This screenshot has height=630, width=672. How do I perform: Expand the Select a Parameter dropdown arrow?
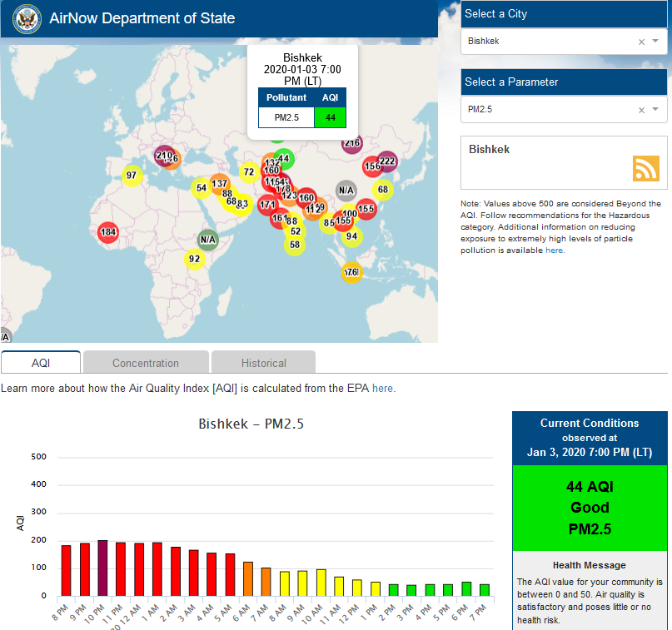655,109
